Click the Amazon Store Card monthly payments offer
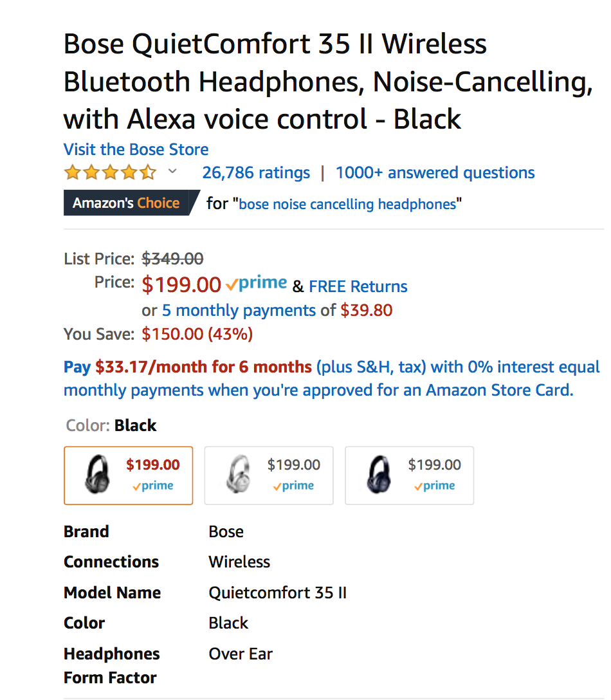Image resolution: width=611 pixels, height=700 pixels. 331,378
